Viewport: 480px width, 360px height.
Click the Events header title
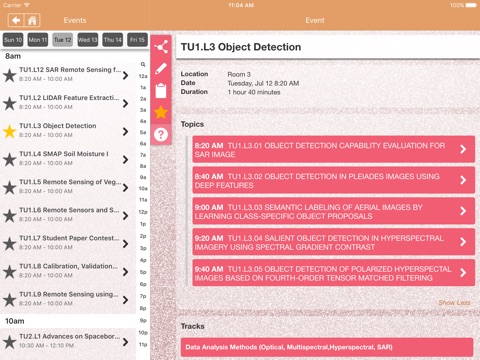pos(75,20)
